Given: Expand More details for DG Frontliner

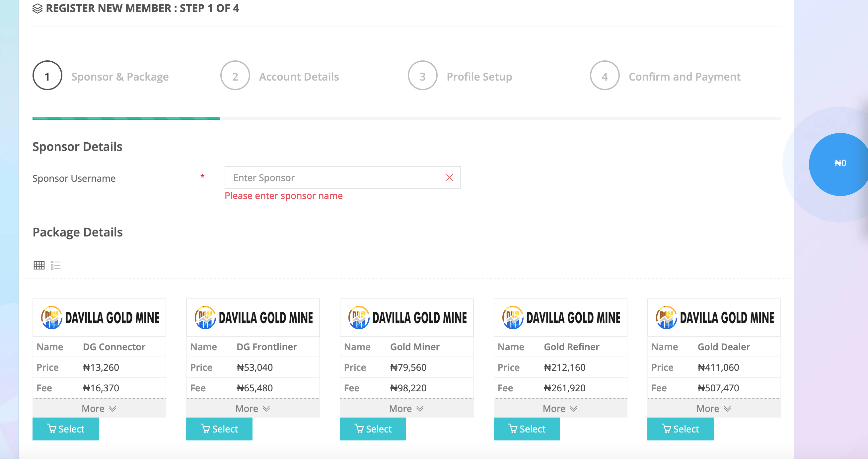Looking at the screenshot, I should 253,409.
